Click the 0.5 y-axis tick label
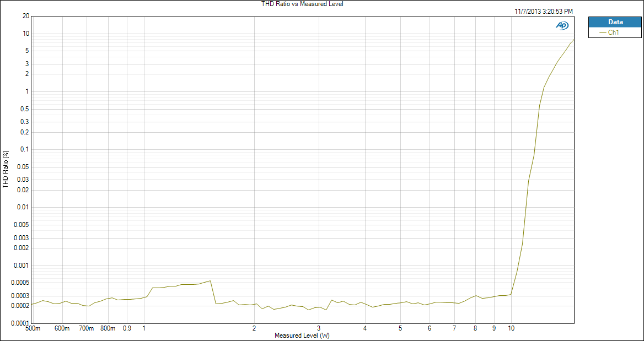 pos(25,109)
